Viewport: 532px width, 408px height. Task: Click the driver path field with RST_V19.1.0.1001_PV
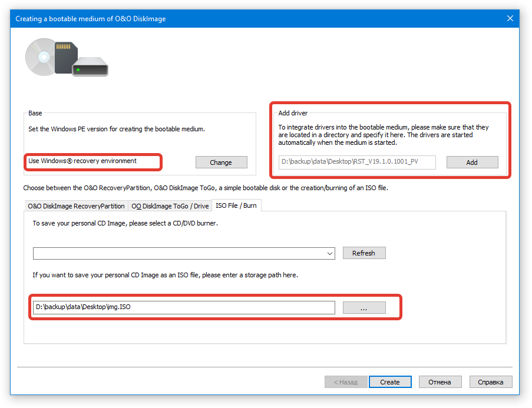(x=357, y=162)
